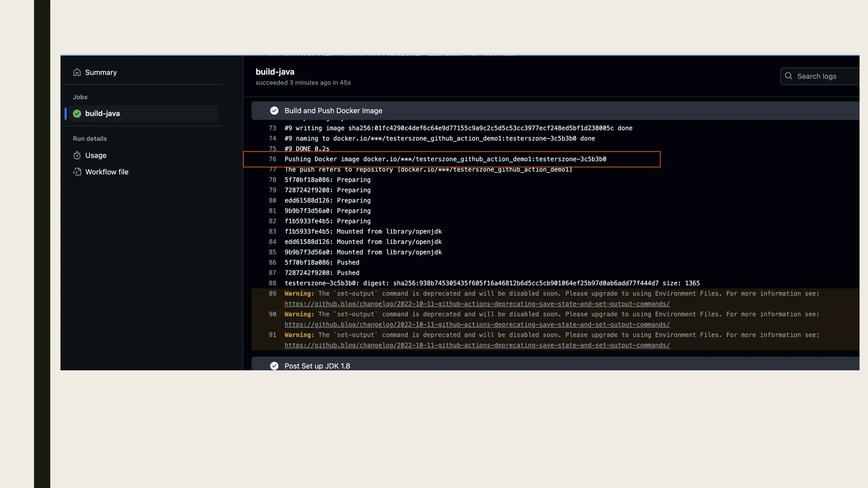Click the Search logs magnifier icon
The height and width of the screenshot is (488, 868).
tap(788, 76)
